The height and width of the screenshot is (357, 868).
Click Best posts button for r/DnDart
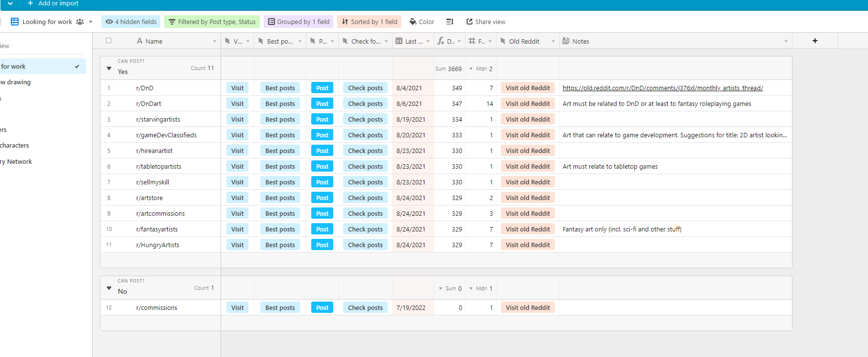tap(280, 103)
